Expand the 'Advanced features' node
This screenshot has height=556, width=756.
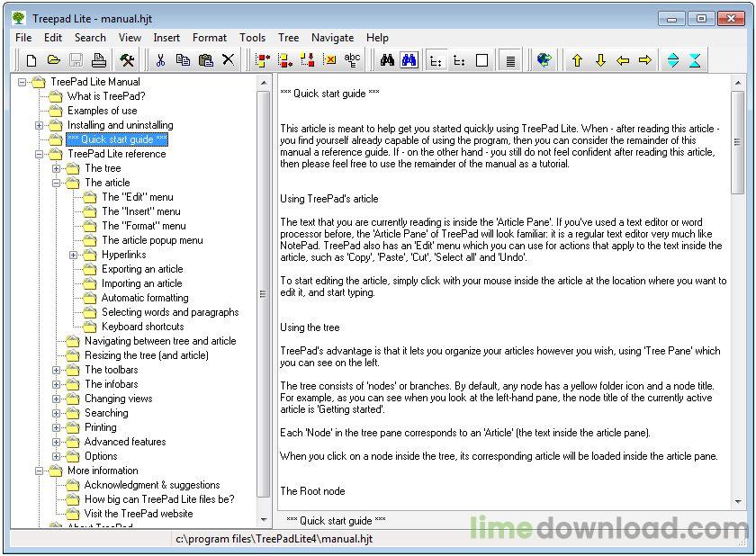point(57,442)
